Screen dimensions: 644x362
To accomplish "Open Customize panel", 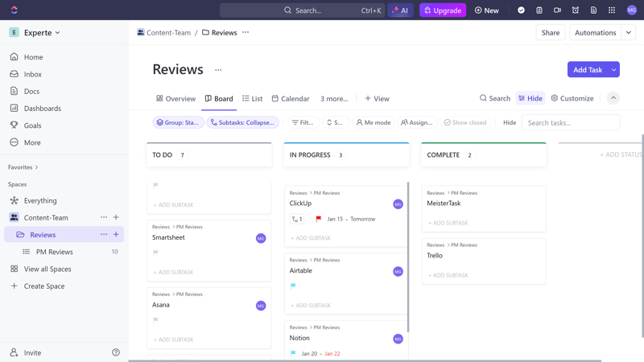I will [572, 98].
